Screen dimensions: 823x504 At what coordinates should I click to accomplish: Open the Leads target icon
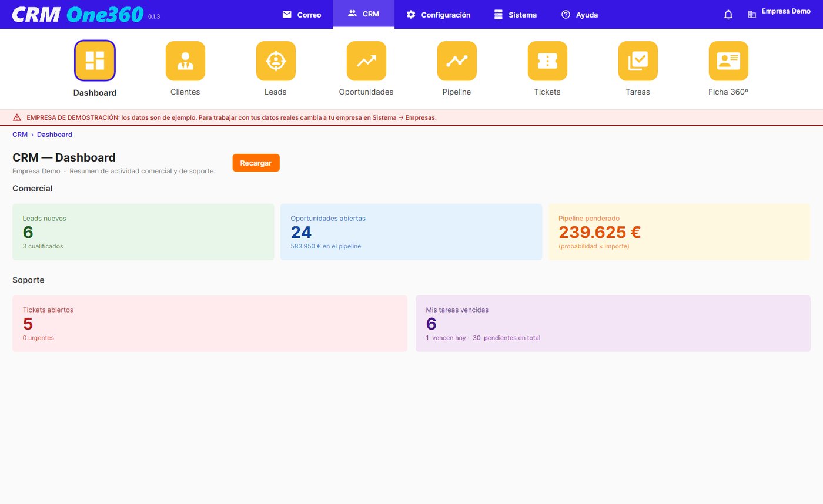(276, 61)
